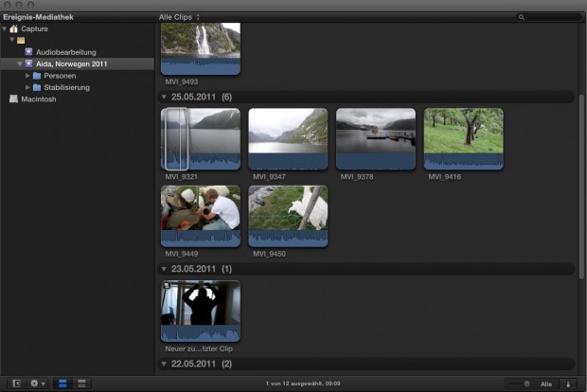Click the Capture library home icon
Viewport: 587px width, 392px height.
tap(14, 28)
